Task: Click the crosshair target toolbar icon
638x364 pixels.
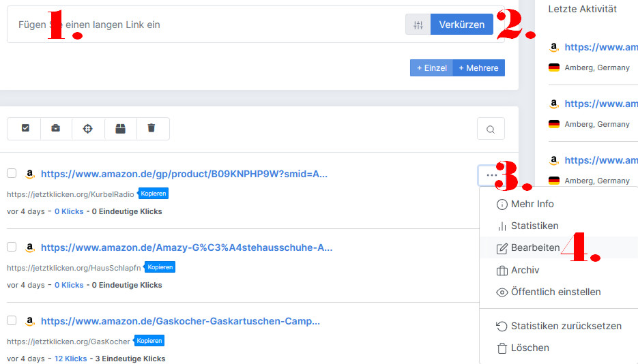Action: (88, 128)
